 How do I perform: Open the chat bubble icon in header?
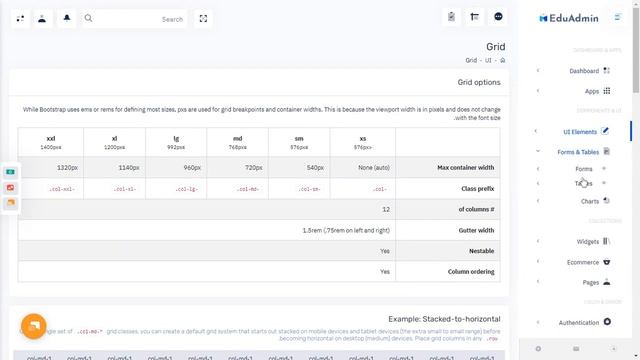498,17
